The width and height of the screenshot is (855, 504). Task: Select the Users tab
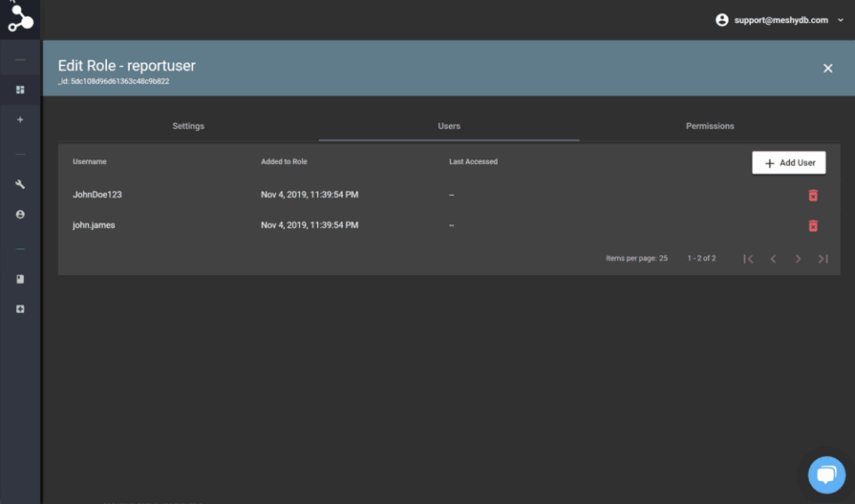(x=449, y=126)
